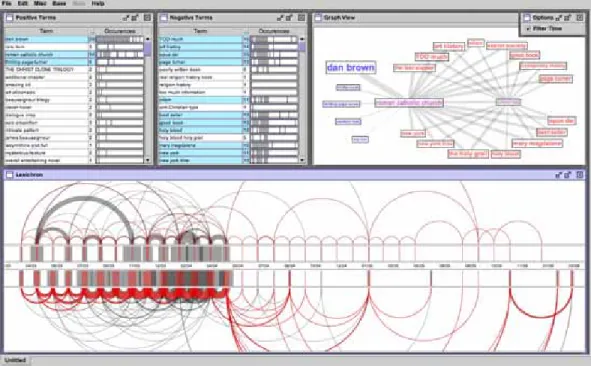Sort Negative Terms by Occurrences column

click(x=274, y=31)
